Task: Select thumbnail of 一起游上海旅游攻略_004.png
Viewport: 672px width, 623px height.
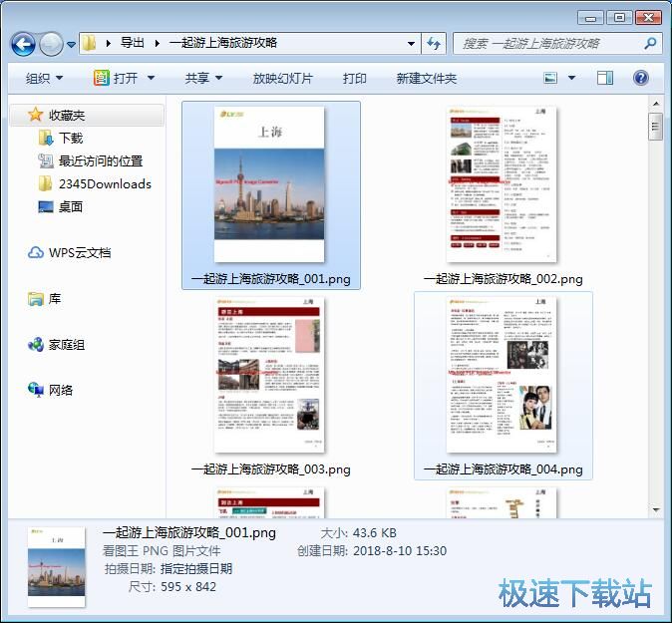Action: click(x=502, y=375)
